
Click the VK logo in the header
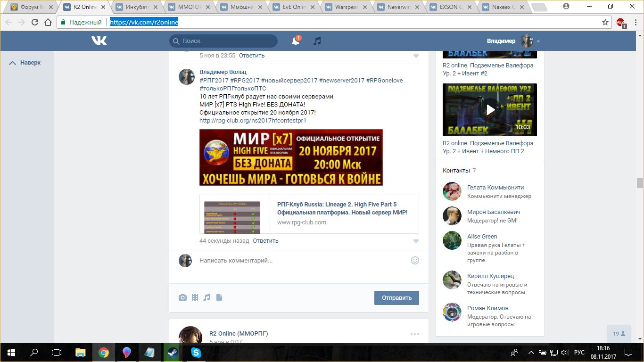tap(99, 41)
